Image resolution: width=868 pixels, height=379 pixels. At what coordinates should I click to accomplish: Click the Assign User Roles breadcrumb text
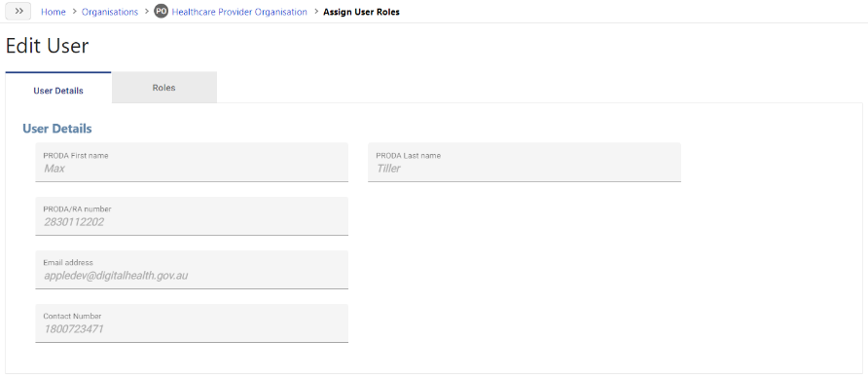tap(361, 12)
